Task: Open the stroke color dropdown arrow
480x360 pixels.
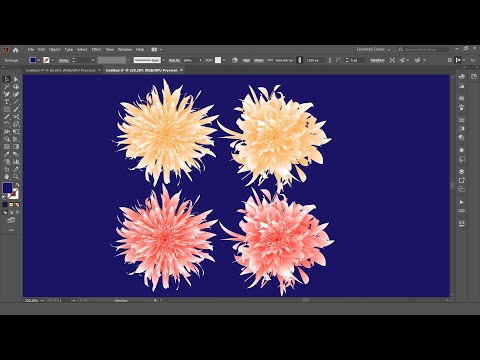Action: (x=52, y=60)
